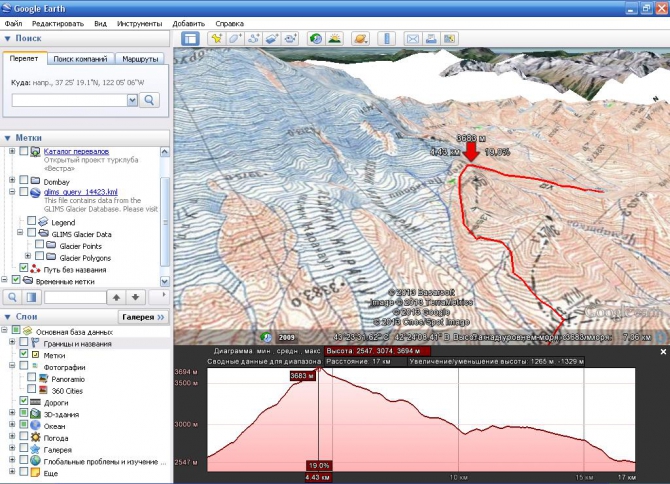The height and width of the screenshot is (484, 670).
Task: Expand the Glacier Polygons folder
Action: pos(29,256)
